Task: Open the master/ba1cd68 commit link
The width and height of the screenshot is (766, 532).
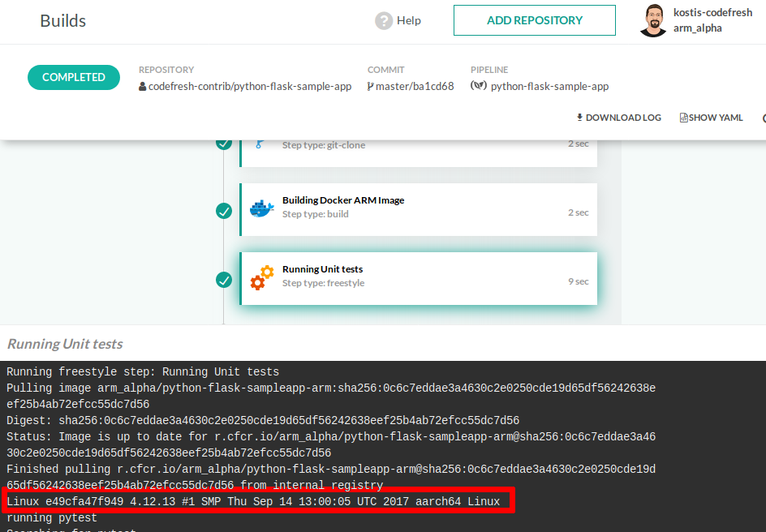Action: coord(415,86)
